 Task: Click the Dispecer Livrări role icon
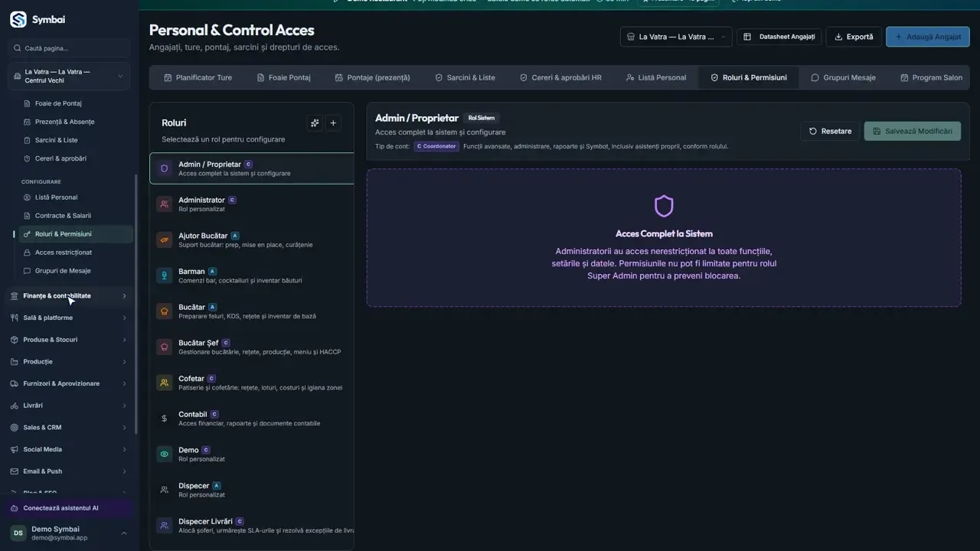tap(164, 526)
